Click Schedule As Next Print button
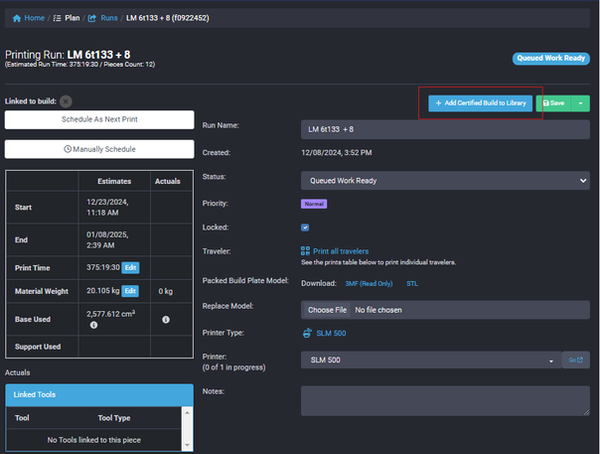 (99, 119)
